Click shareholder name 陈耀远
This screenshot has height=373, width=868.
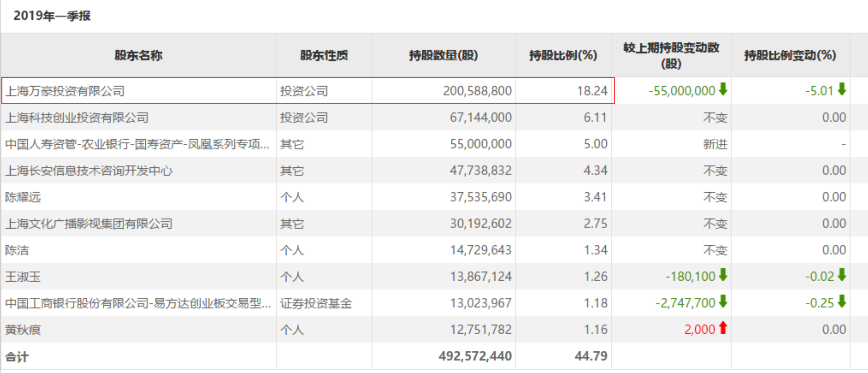click(23, 197)
